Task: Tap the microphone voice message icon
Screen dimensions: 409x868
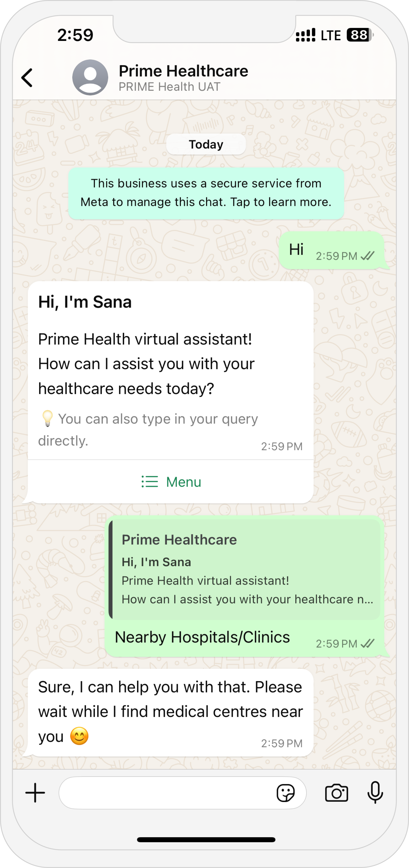Action: (375, 792)
